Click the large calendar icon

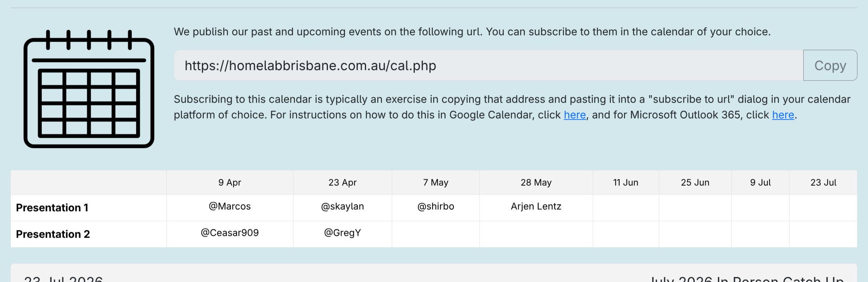click(89, 89)
